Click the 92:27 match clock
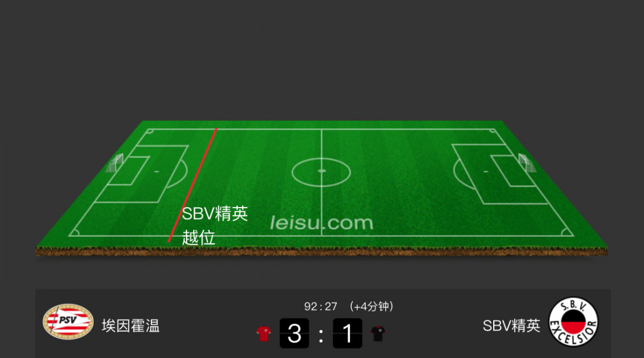Viewport: 644px width, 358px height. coord(320,307)
